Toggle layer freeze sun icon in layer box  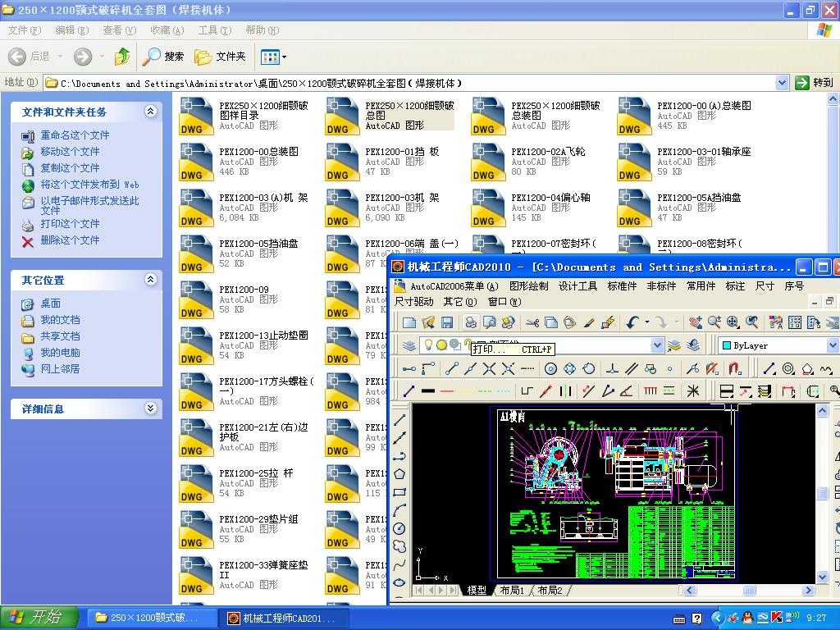point(441,345)
